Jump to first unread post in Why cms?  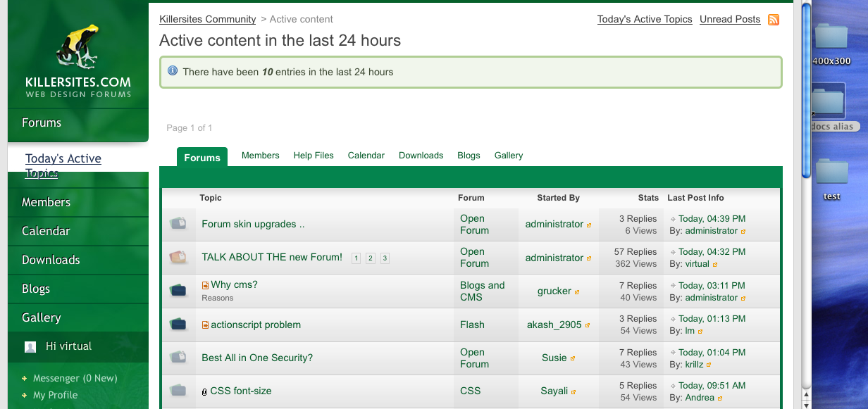point(205,285)
